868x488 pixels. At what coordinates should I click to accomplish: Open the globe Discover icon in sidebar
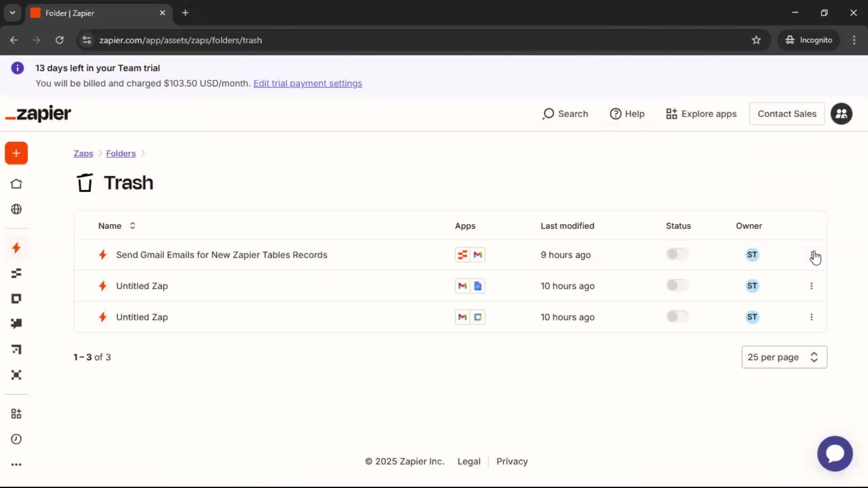(x=16, y=209)
